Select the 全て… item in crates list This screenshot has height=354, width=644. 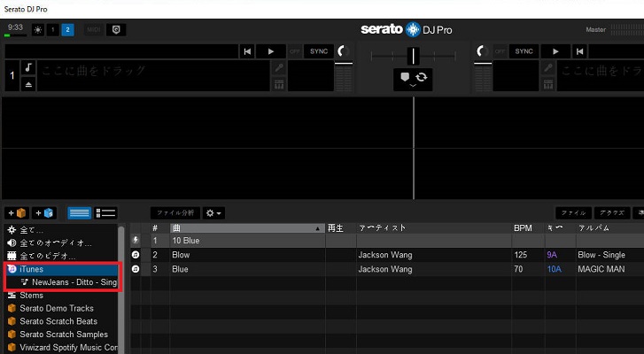click(x=62, y=230)
